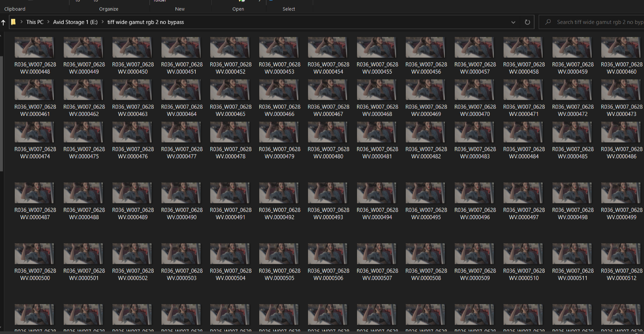Select thumbnail of file WV.0000487

pos(35,193)
